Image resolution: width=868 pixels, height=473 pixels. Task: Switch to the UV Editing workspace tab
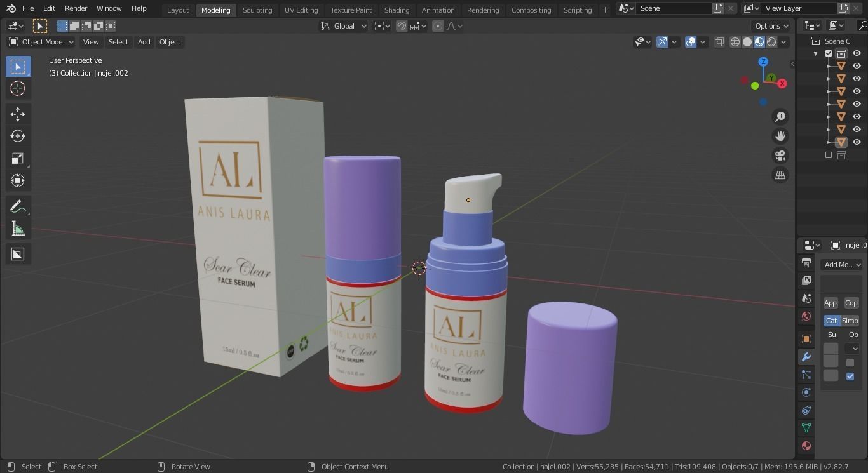301,10
